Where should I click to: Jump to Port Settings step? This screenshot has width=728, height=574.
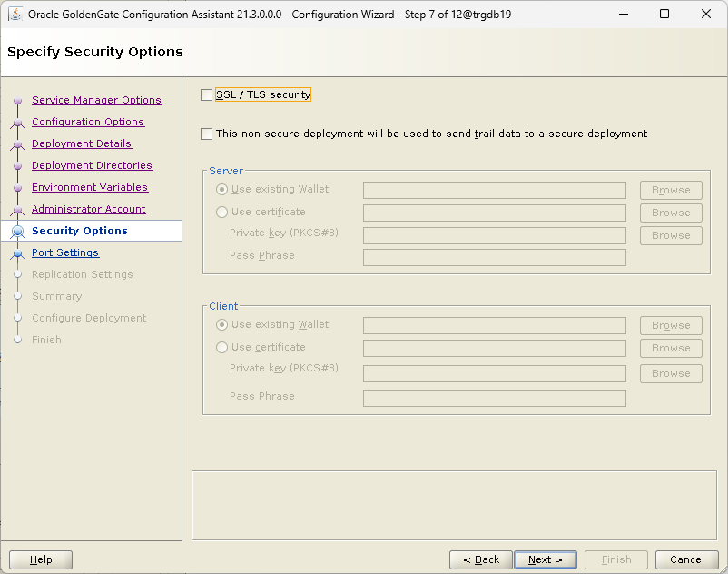[65, 252]
